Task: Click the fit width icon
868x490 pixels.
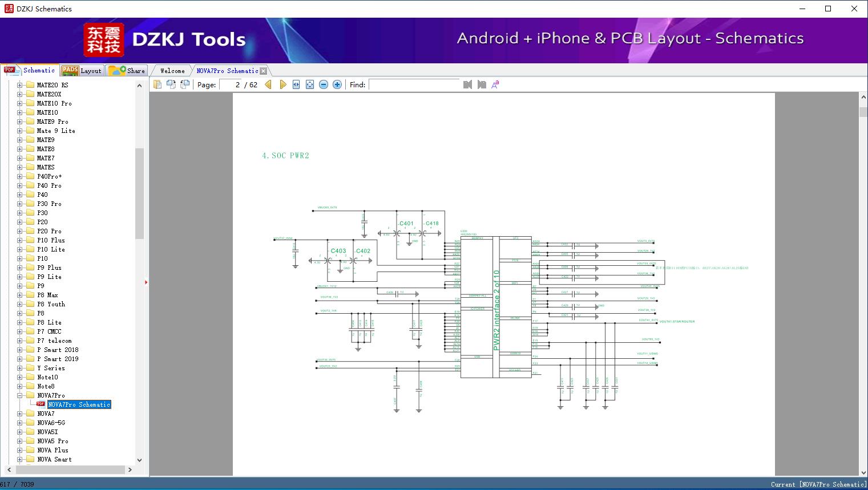Action: point(296,84)
